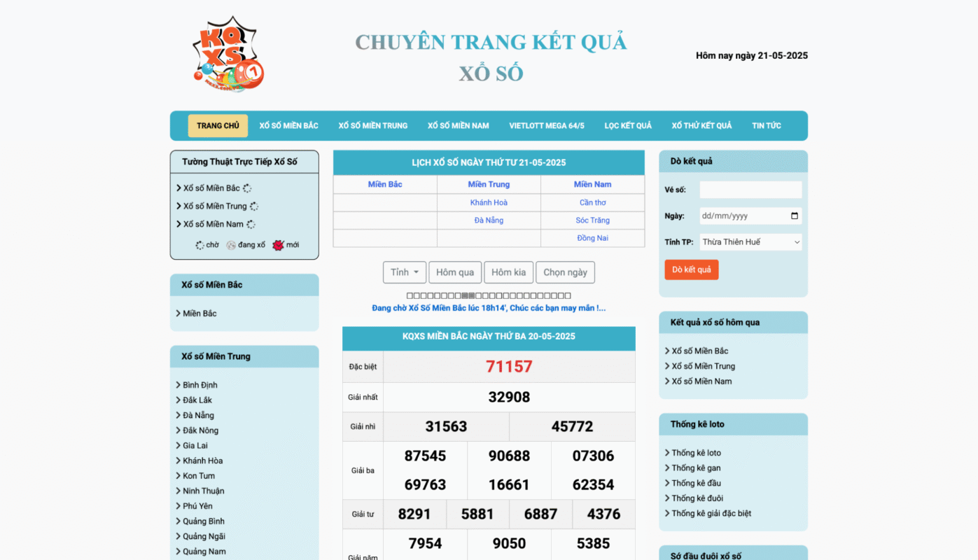The height and width of the screenshot is (560, 978).
Task: Open LỌC KẾT QUẢ menu item
Action: click(x=628, y=126)
